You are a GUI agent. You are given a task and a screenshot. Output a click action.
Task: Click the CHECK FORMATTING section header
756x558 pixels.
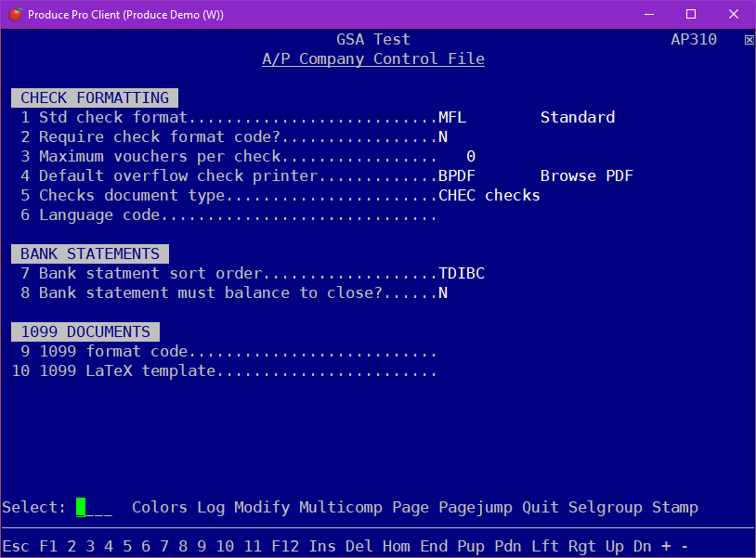[95, 97]
